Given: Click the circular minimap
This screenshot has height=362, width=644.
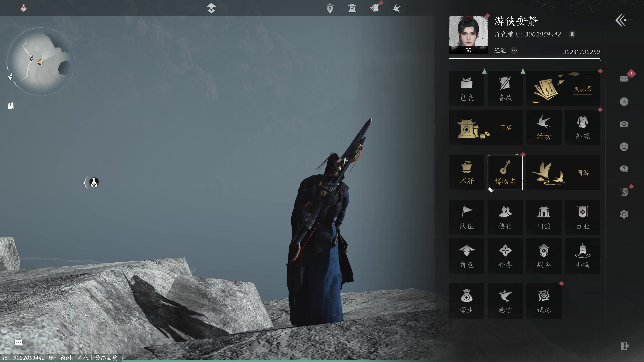Looking at the screenshot, I should (41, 62).
